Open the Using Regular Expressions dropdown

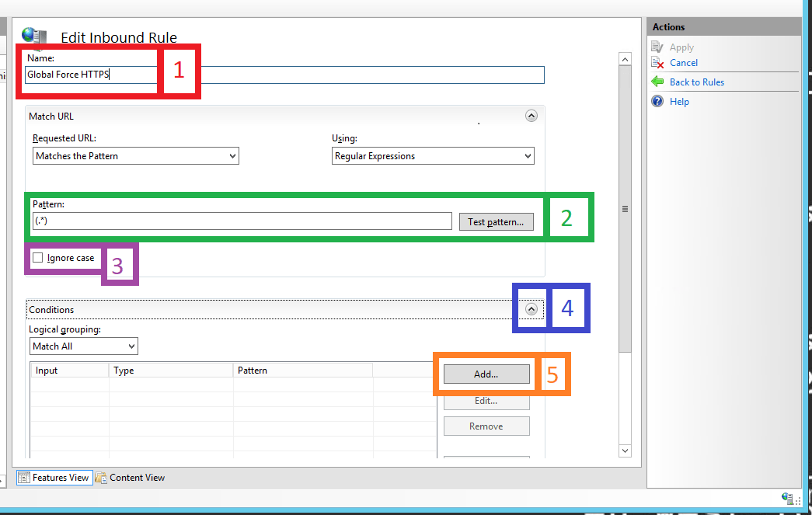(x=433, y=156)
